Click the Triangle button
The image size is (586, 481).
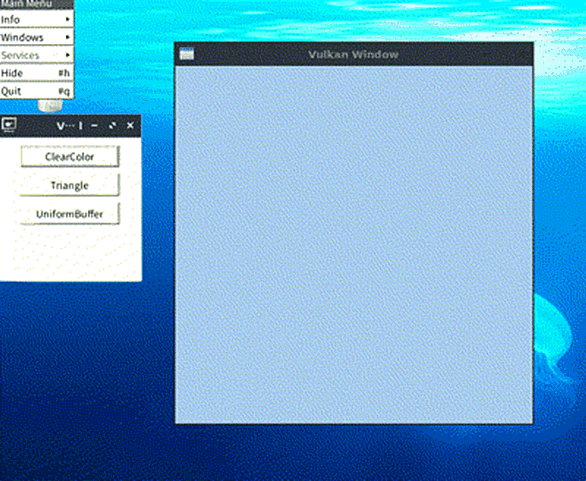click(x=70, y=185)
